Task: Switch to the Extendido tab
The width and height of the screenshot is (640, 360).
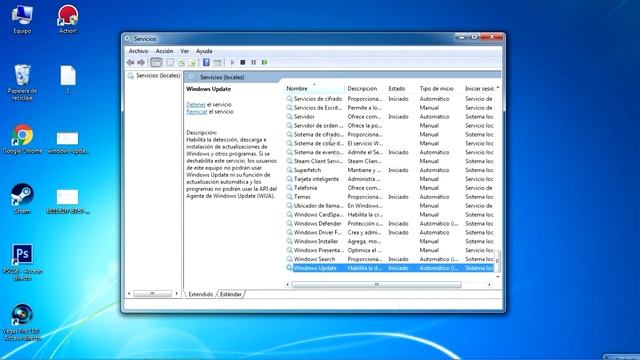Action: coord(200,294)
